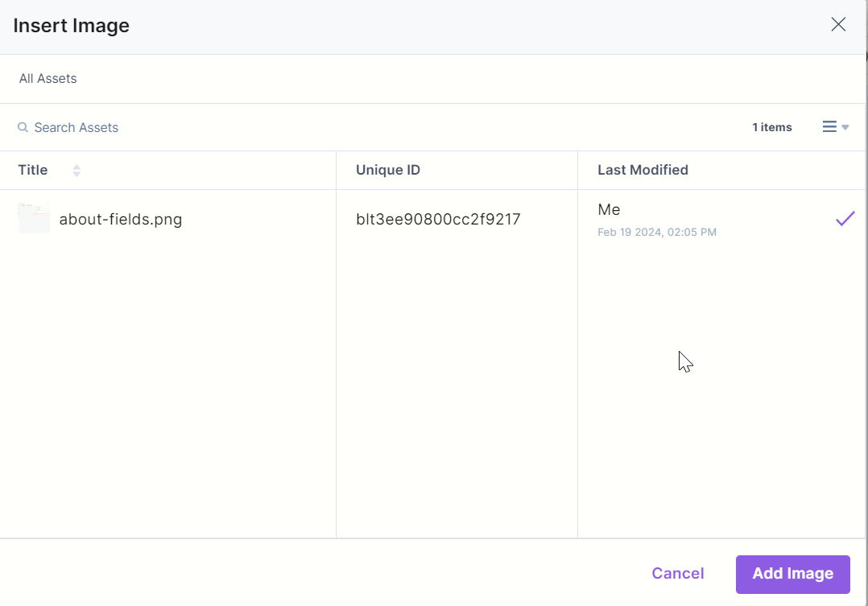Click the Title column header

coord(33,170)
